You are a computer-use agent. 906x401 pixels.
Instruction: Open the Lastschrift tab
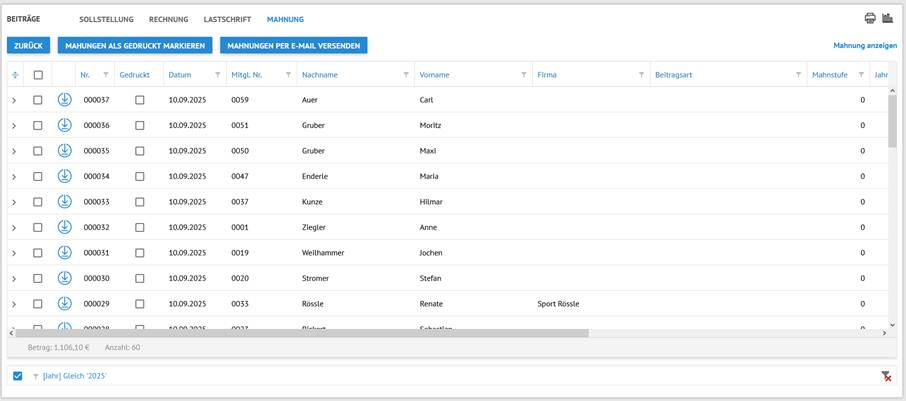click(227, 19)
